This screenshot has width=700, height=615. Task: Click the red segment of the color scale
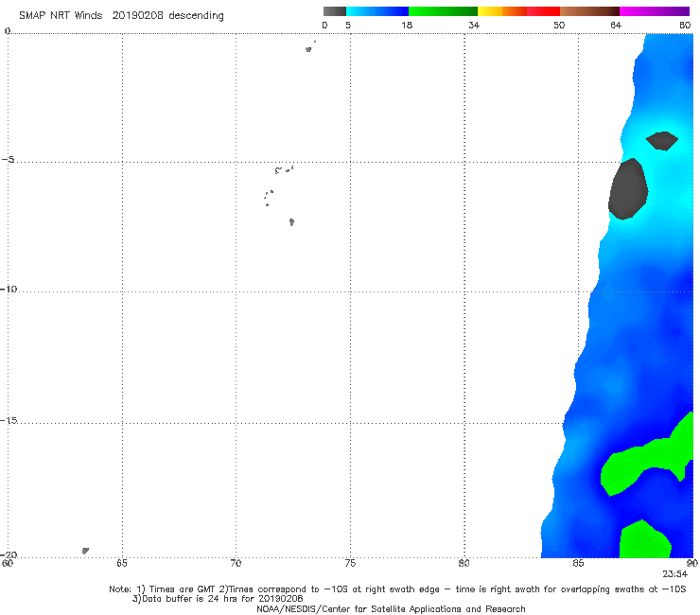point(543,11)
